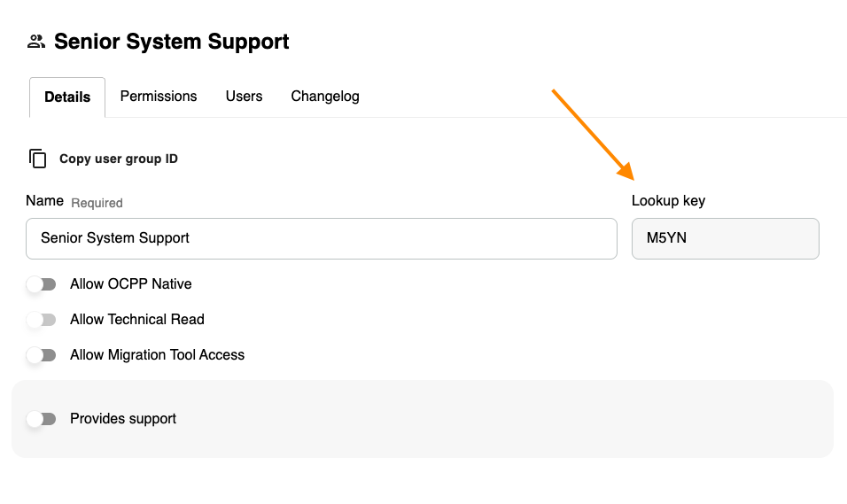Open the Users tab
847x504 pixels.
[x=244, y=97]
